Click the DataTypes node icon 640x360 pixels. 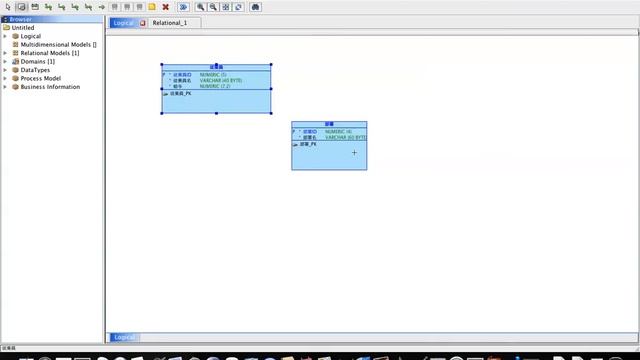[x=16, y=70]
